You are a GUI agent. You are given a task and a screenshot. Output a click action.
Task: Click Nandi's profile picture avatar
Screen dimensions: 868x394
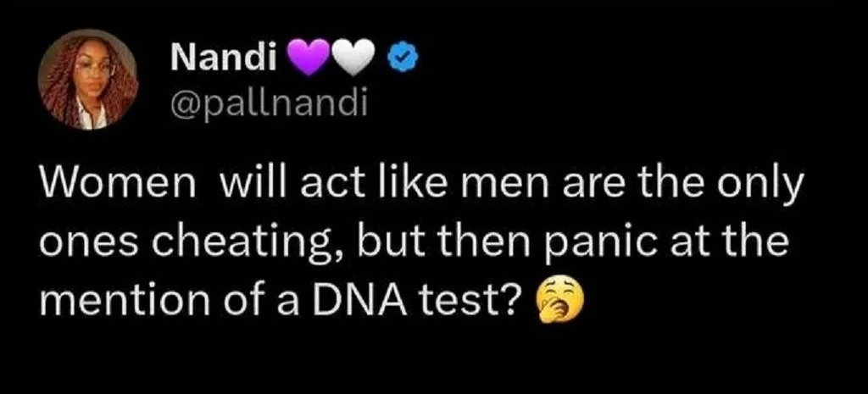(x=87, y=80)
